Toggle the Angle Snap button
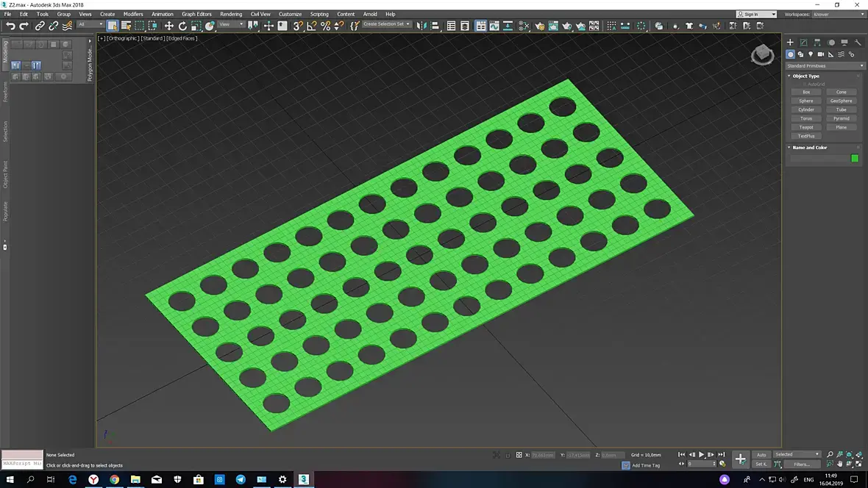Image resolution: width=868 pixels, height=488 pixels. [312, 26]
